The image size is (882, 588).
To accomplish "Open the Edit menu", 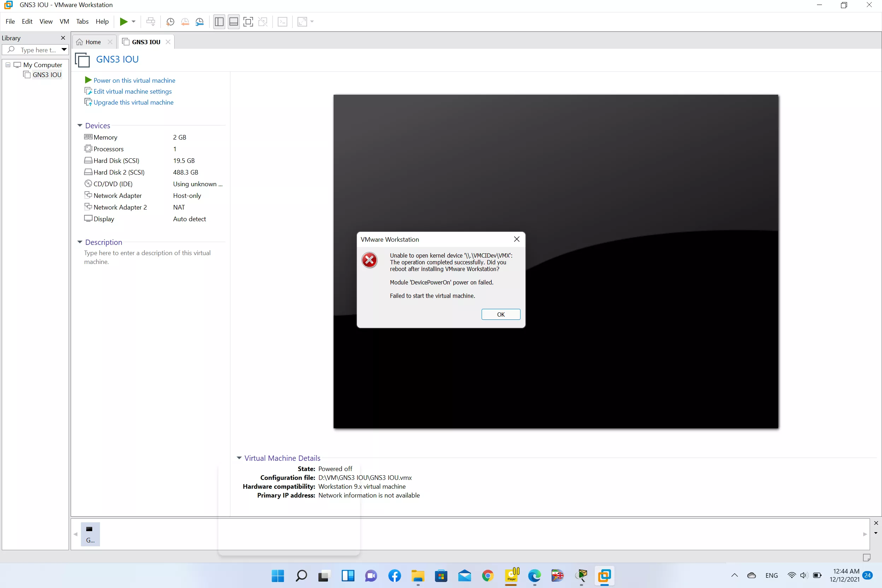I will coord(27,21).
